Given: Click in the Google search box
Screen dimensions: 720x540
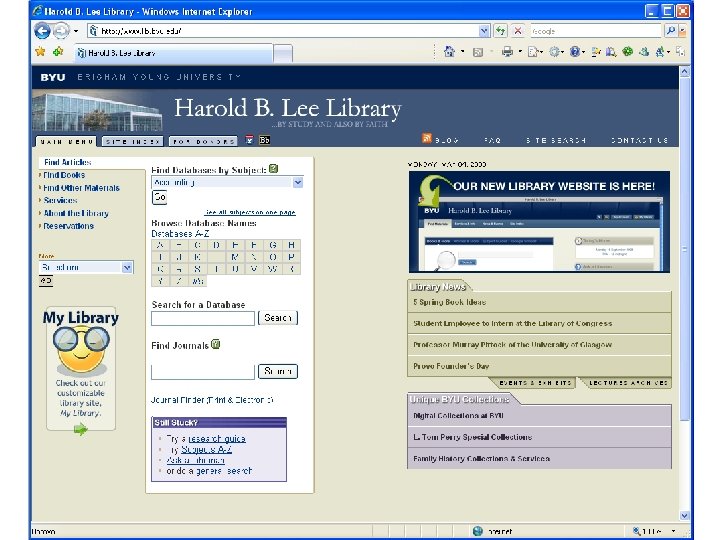Looking at the screenshot, I should click(596, 31).
